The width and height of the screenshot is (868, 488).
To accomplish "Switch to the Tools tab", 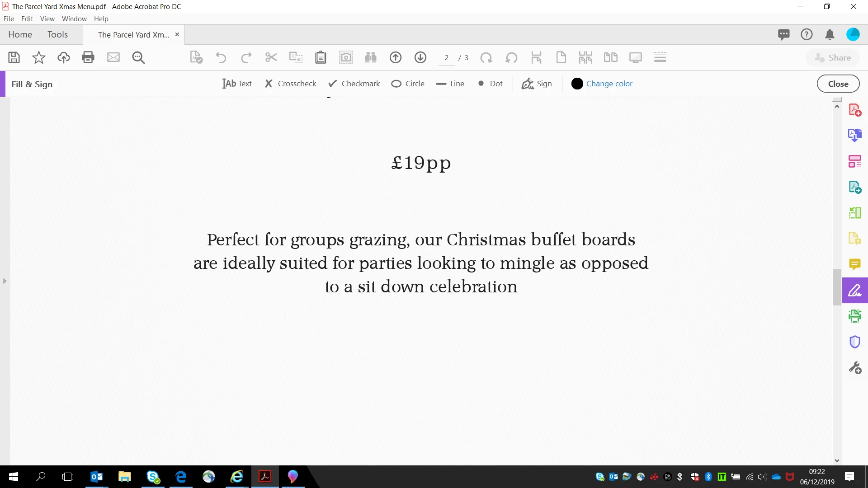I will (57, 35).
